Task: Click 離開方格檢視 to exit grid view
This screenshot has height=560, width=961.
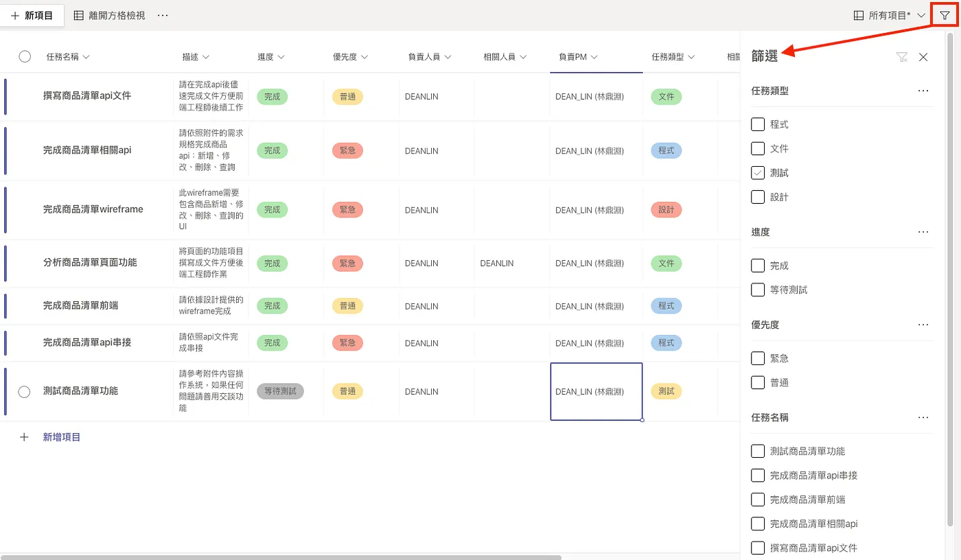Action: click(109, 15)
